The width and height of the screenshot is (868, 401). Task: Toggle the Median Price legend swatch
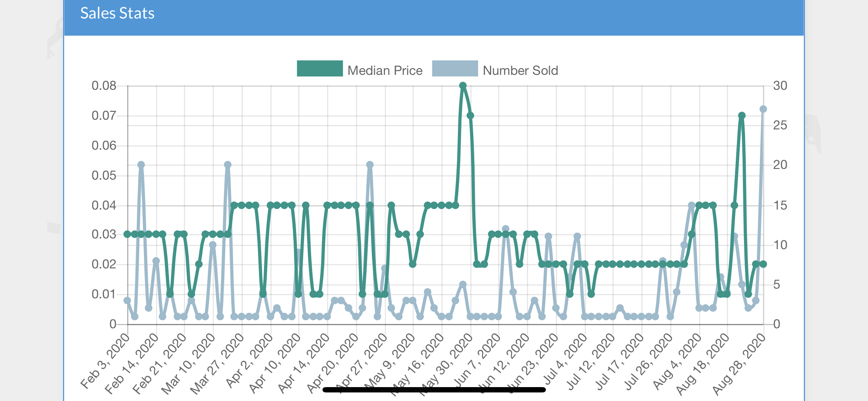pyautogui.click(x=320, y=68)
